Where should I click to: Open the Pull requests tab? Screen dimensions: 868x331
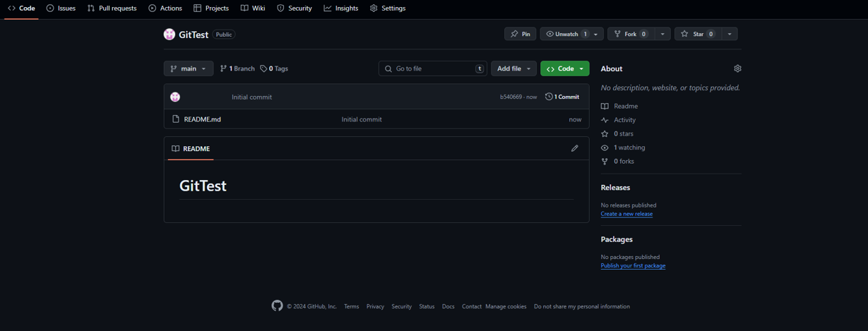pyautogui.click(x=112, y=8)
